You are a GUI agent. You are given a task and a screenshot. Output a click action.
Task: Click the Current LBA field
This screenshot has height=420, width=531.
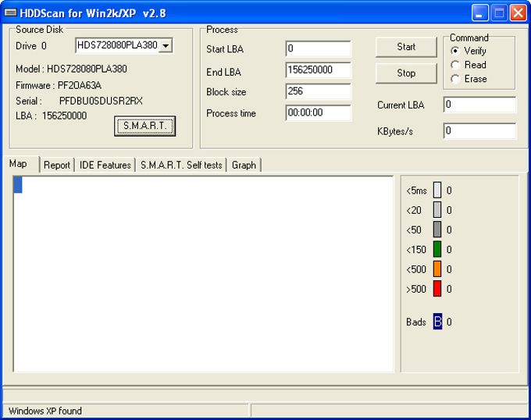pos(479,105)
